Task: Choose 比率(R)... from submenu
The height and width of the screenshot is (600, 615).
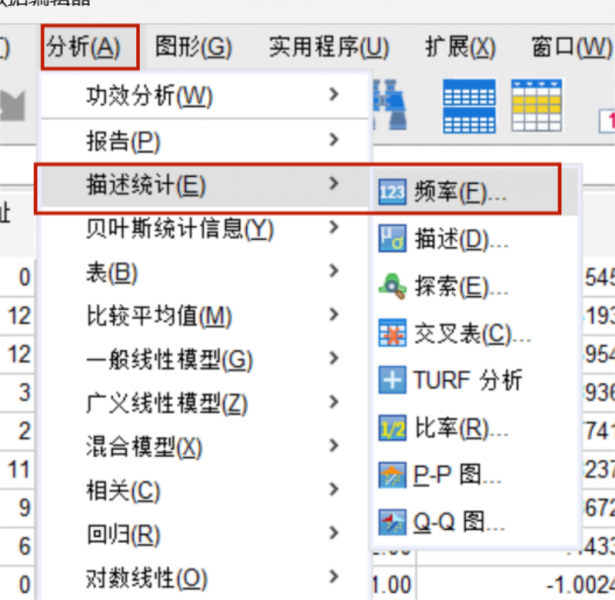Action: tap(476, 428)
